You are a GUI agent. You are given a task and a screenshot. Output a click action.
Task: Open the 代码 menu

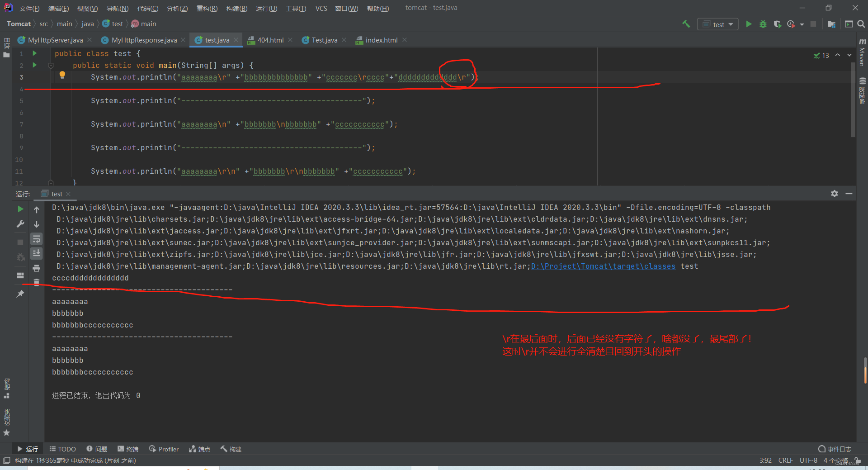[147, 8]
